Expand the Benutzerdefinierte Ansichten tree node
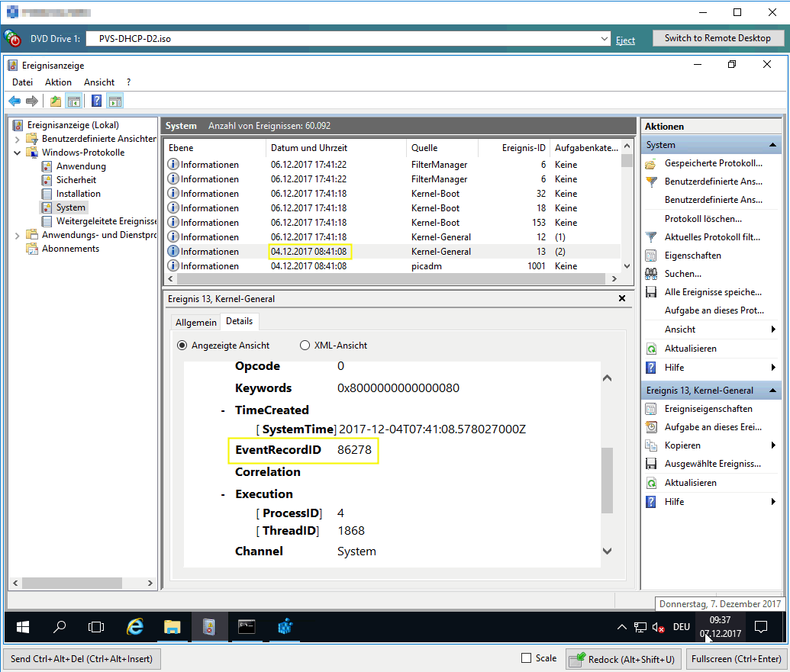Screen dimensions: 790x672 pos(18,138)
